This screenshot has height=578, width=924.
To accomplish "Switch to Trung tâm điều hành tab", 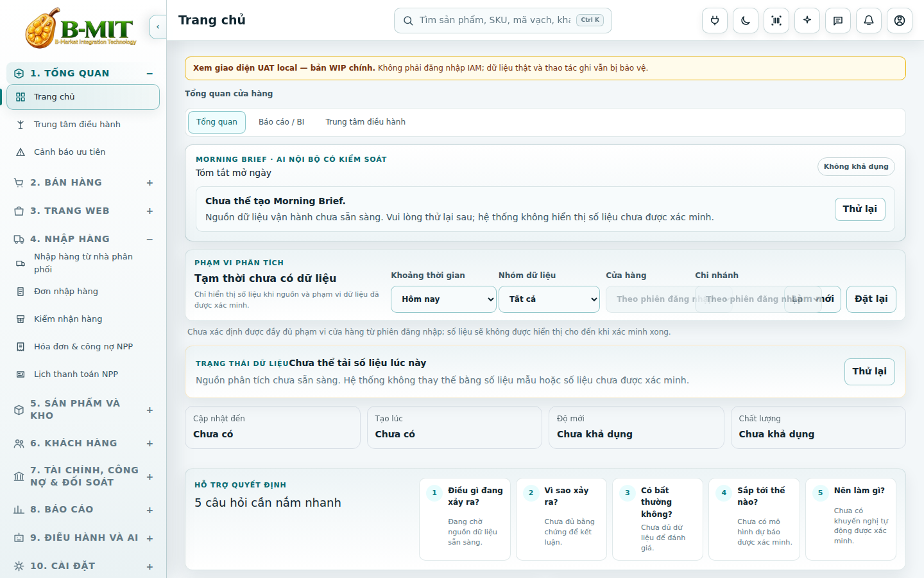I will click(366, 122).
